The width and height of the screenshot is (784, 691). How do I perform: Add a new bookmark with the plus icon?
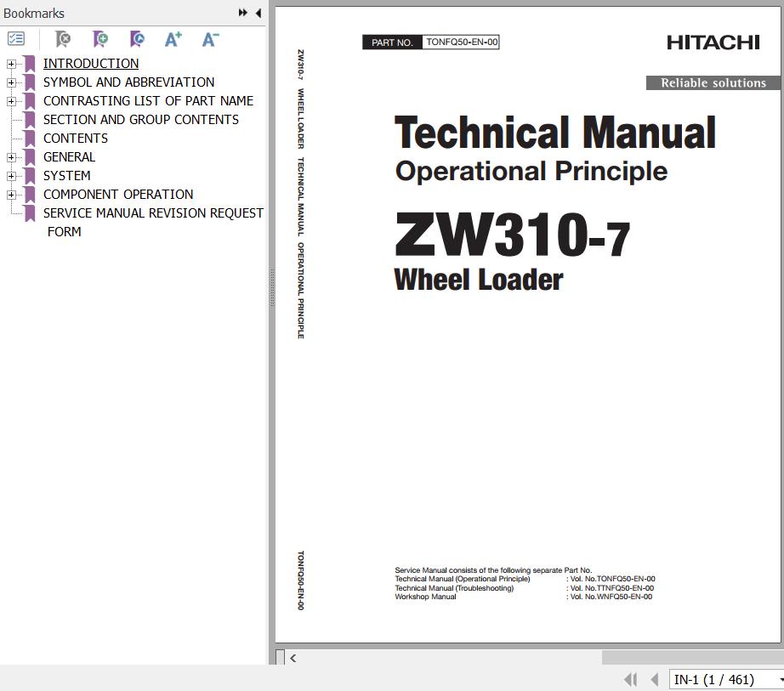[x=100, y=38]
